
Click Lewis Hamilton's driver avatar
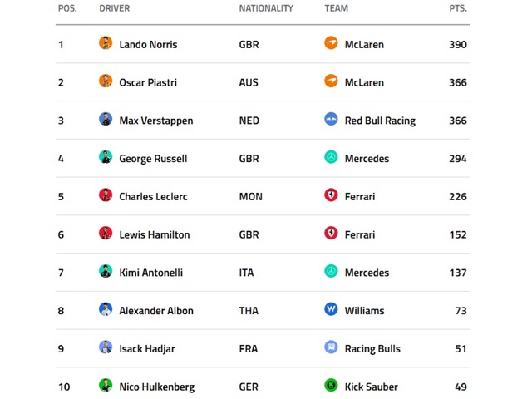106,234
